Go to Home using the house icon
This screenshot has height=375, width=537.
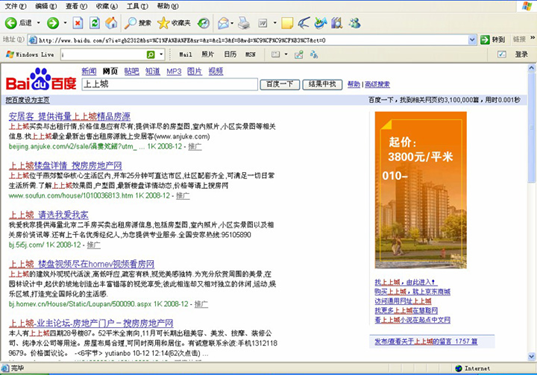111,23
